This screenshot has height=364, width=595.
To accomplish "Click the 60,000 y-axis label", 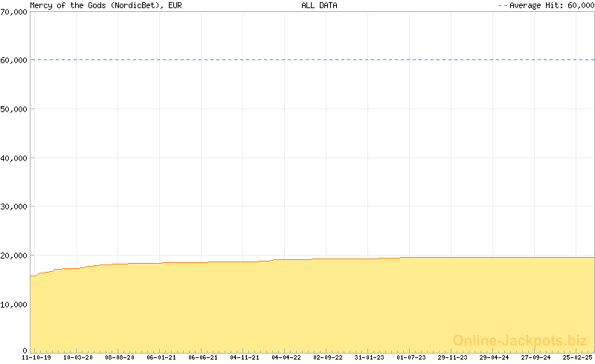I will click(14, 60).
